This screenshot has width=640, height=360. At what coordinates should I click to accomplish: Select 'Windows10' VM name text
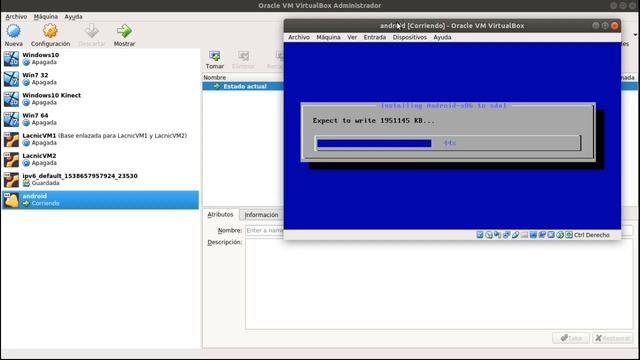[40, 55]
